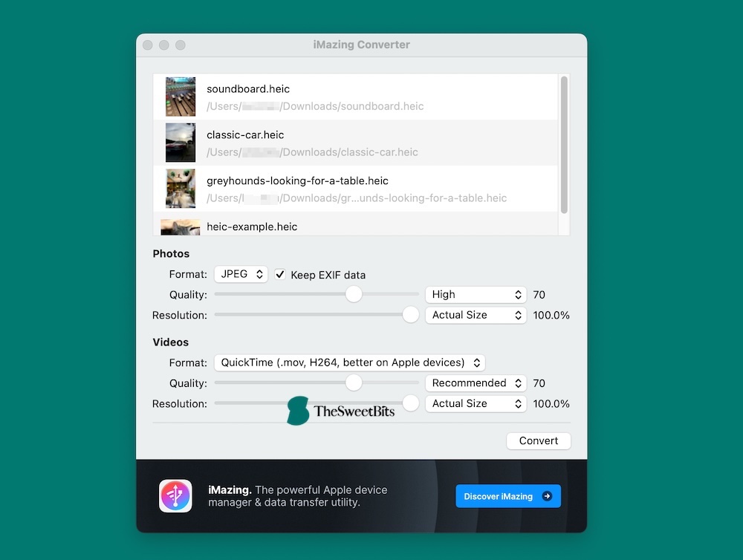The width and height of the screenshot is (743, 560).
Task: Open the photo Quality preset dropdown showing High
Action: [476, 294]
